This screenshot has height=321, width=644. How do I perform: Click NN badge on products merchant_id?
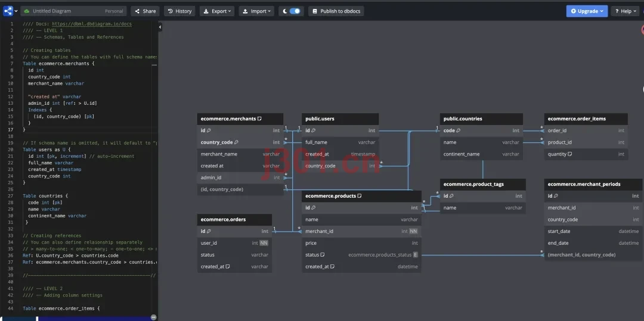[x=413, y=231]
